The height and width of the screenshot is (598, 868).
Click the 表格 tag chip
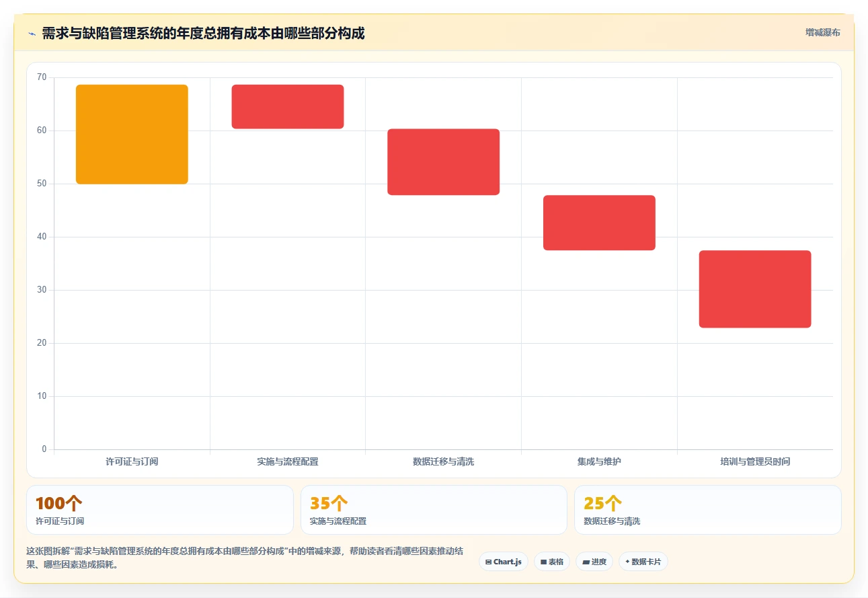pyautogui.click(x=552, y=562)
